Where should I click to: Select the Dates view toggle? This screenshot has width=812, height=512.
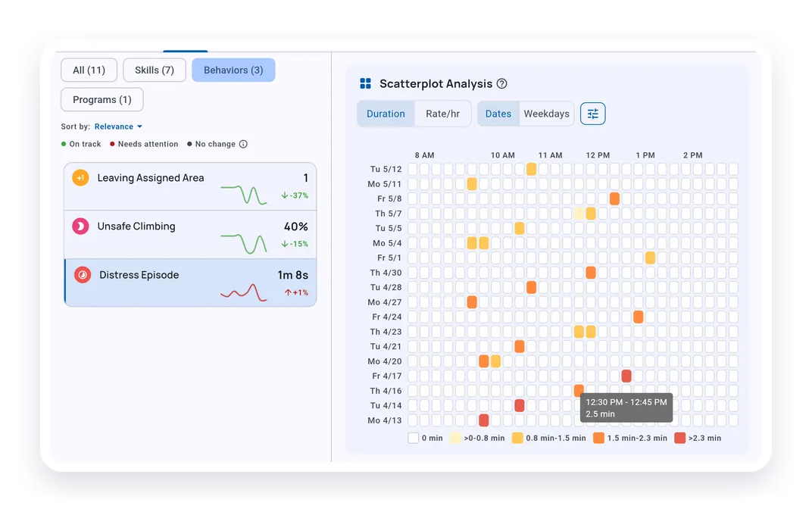point(498,114)
